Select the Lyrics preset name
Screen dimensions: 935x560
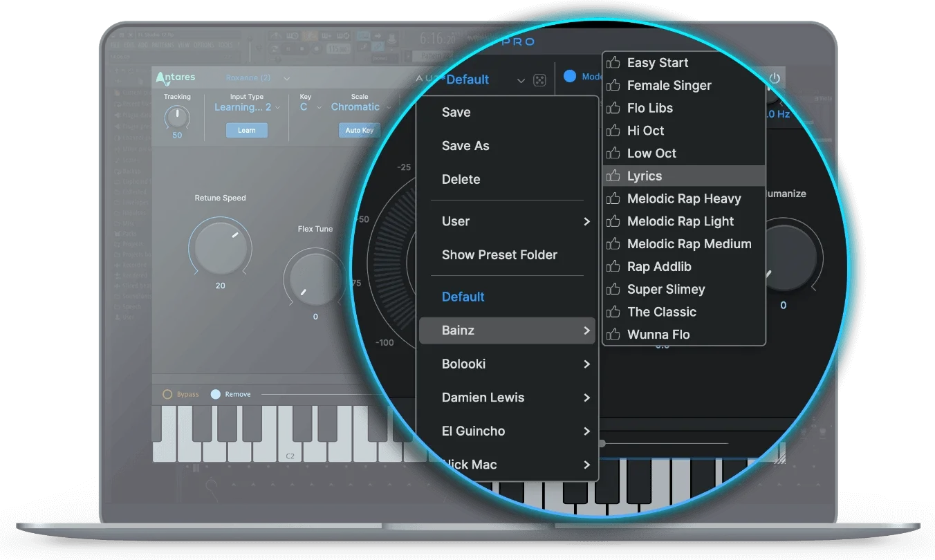(645, 176)
